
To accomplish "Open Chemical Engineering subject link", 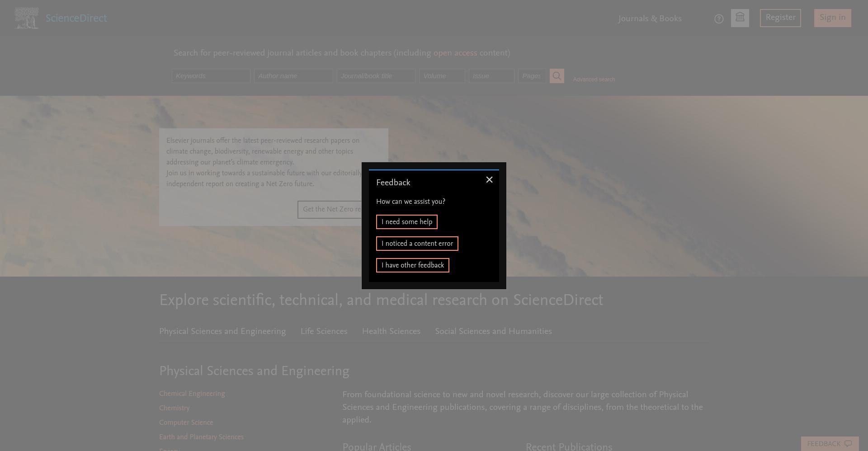I will (x=192, y=394).
